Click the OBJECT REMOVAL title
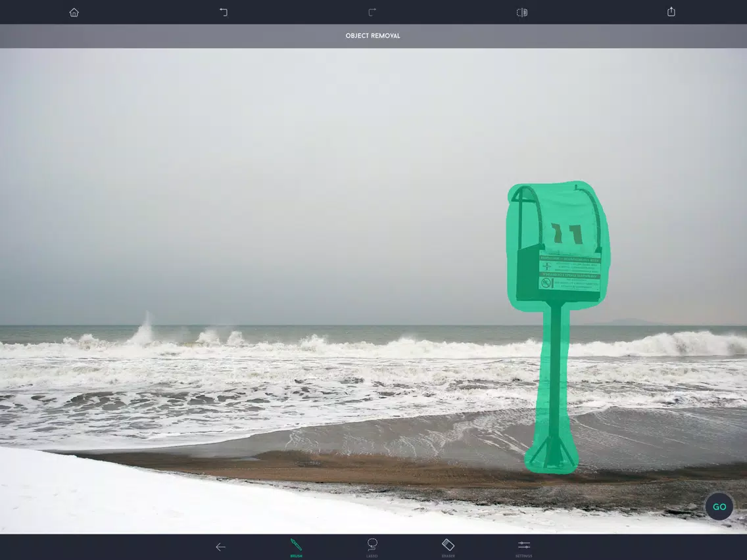 (373, 35)
